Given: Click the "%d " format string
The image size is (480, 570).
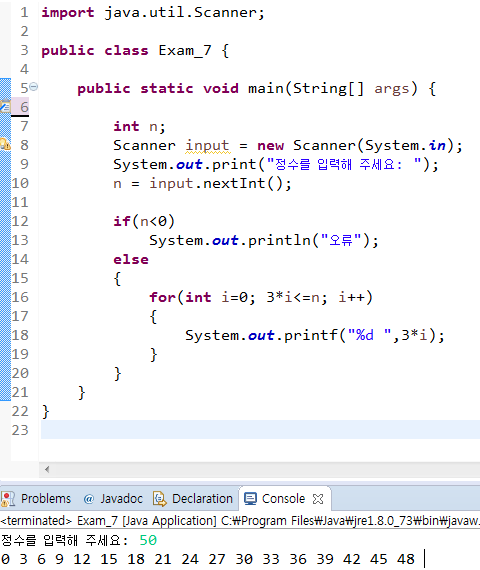Looking at the screenshot, I should click(x=369, y=335).
